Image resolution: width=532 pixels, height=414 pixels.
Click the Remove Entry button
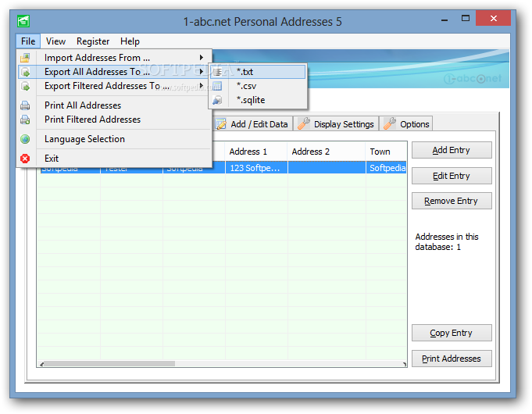click(x=452, y=201)
